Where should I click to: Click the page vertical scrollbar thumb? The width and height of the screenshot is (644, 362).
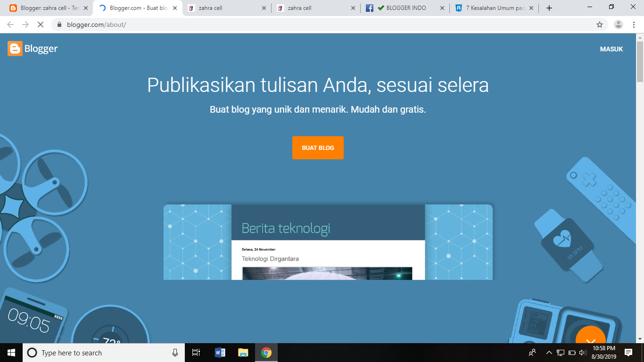[640, 61]
